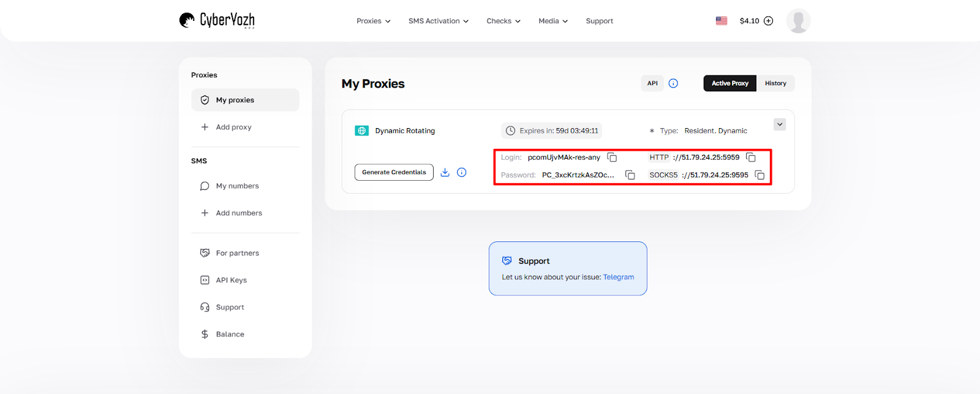Open the Proxies dropdown in top navigation
The height and width of the screenshot is (394, 980).
tap(373, 21)
